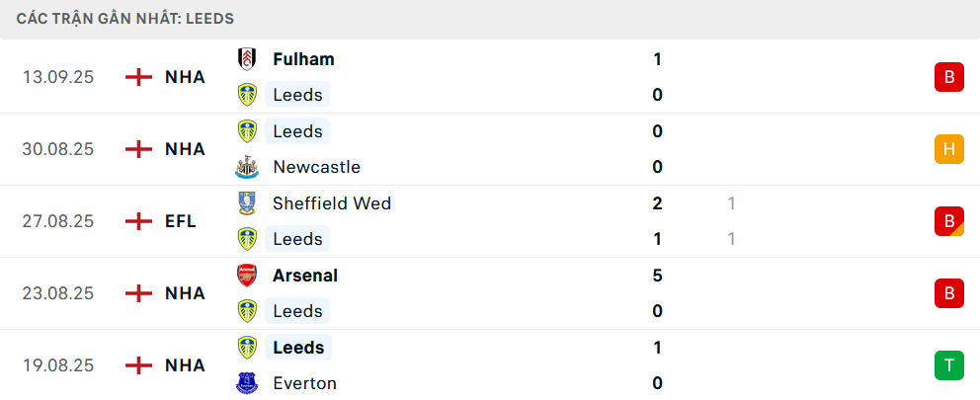Screen dimensions: 980x400
Task: Click the Arsenal club crest icon
Action: pos(247,276)
